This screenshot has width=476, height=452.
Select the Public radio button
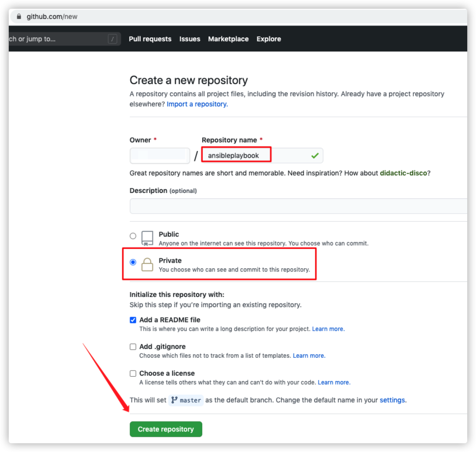pyautogui.click(x=133, y=236)
